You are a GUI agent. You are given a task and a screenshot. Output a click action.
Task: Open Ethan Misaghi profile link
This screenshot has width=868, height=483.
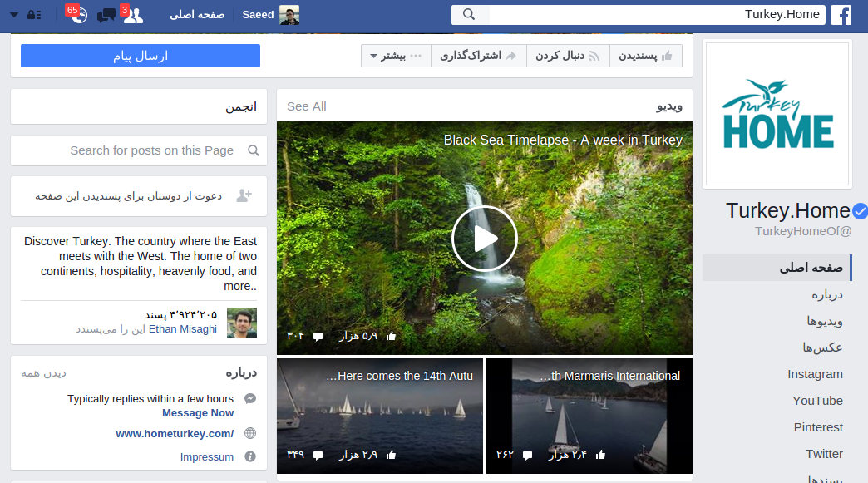point(183,329)
